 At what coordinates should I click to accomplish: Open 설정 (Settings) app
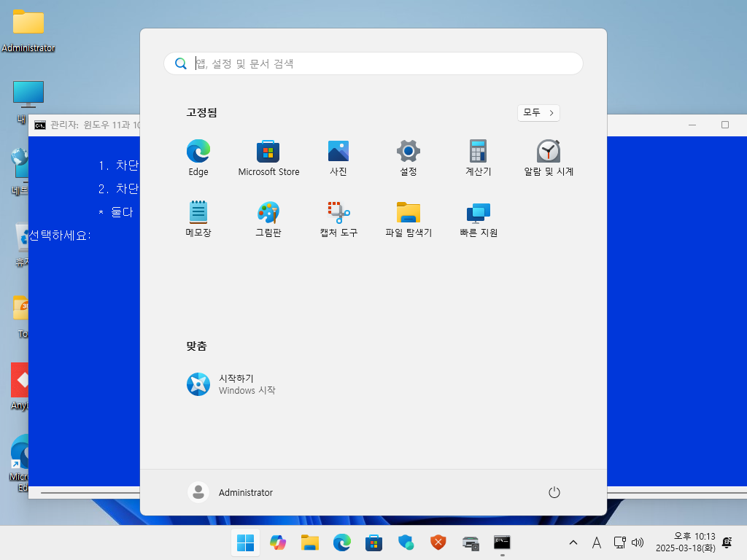pos(409,158)
